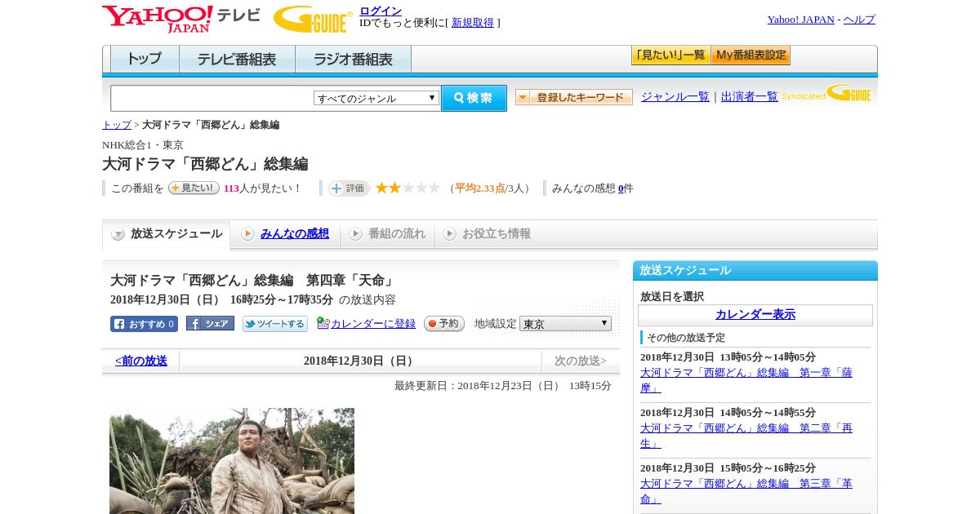Click the 西郷どん program photo
The image size is (980, 514).
(x=232, y=461)
